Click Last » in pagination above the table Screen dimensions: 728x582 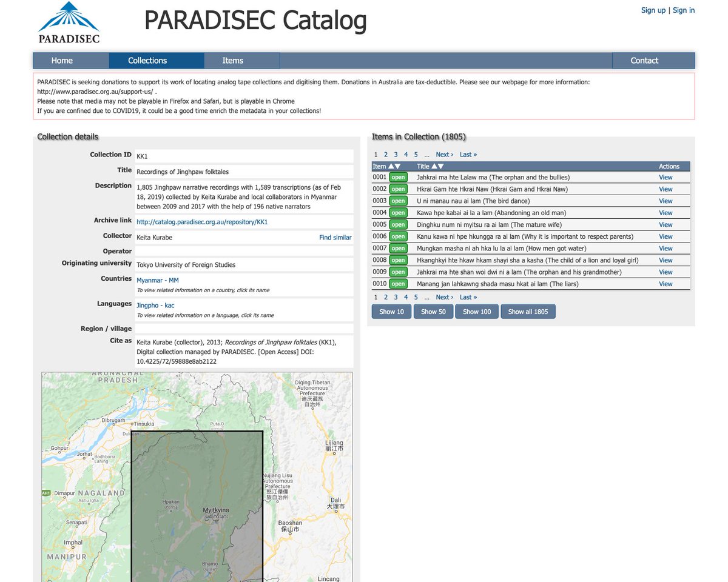pos(468,155)
